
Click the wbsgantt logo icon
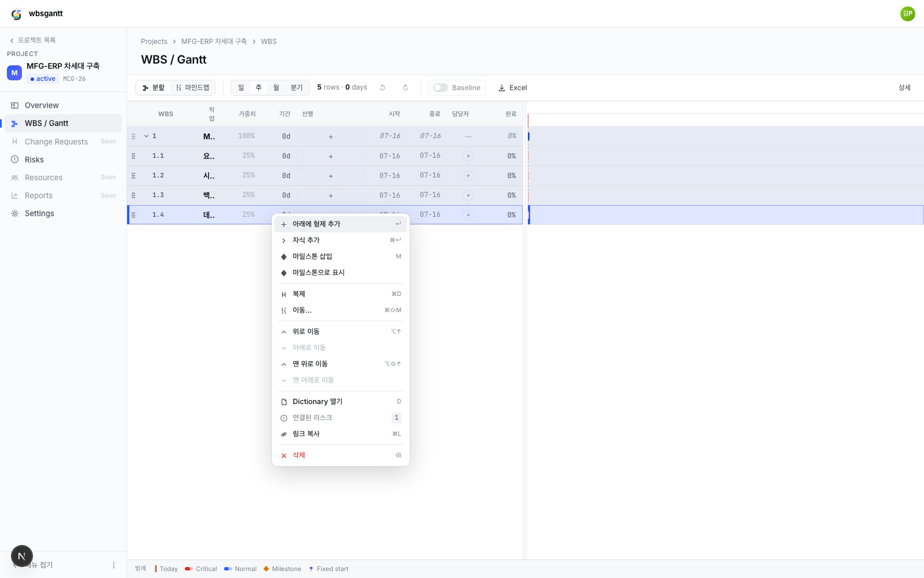[x=16, y=14]
